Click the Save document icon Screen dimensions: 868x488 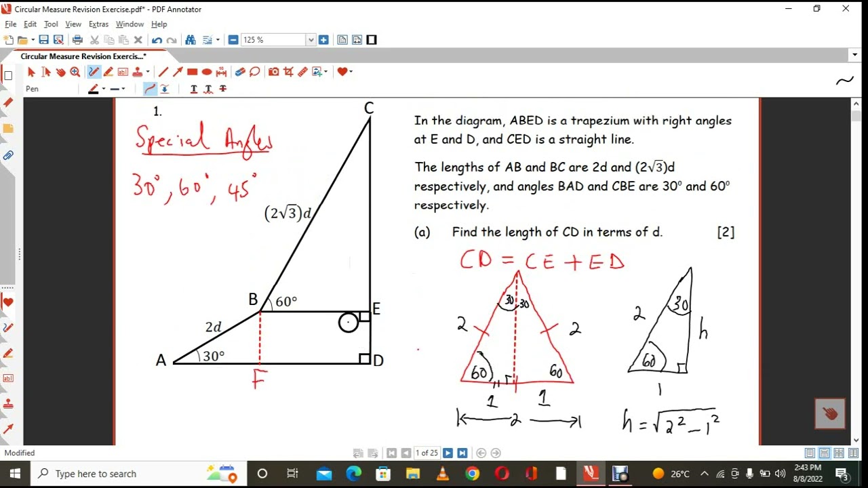tap(43, 40)
